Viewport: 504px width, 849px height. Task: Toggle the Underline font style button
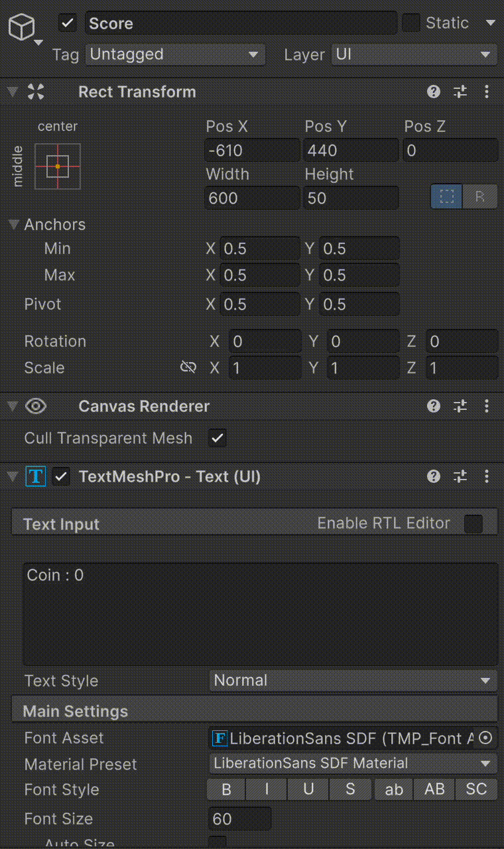coord(308,789)
